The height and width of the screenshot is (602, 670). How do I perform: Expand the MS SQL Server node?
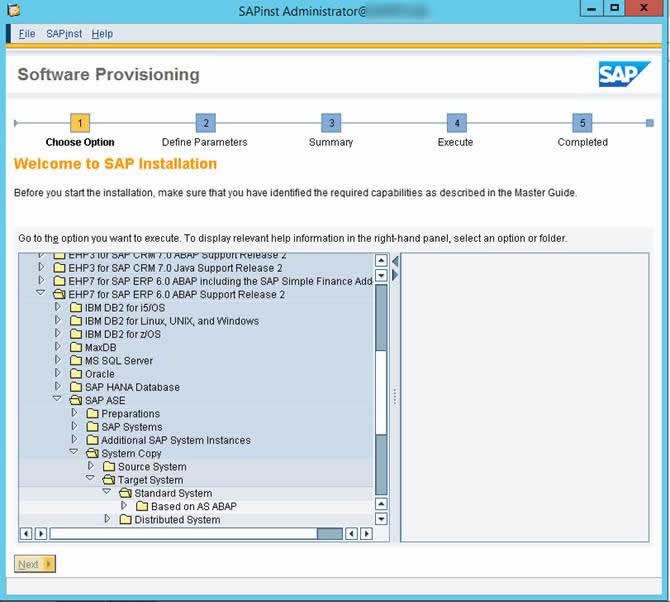point(58,360)
